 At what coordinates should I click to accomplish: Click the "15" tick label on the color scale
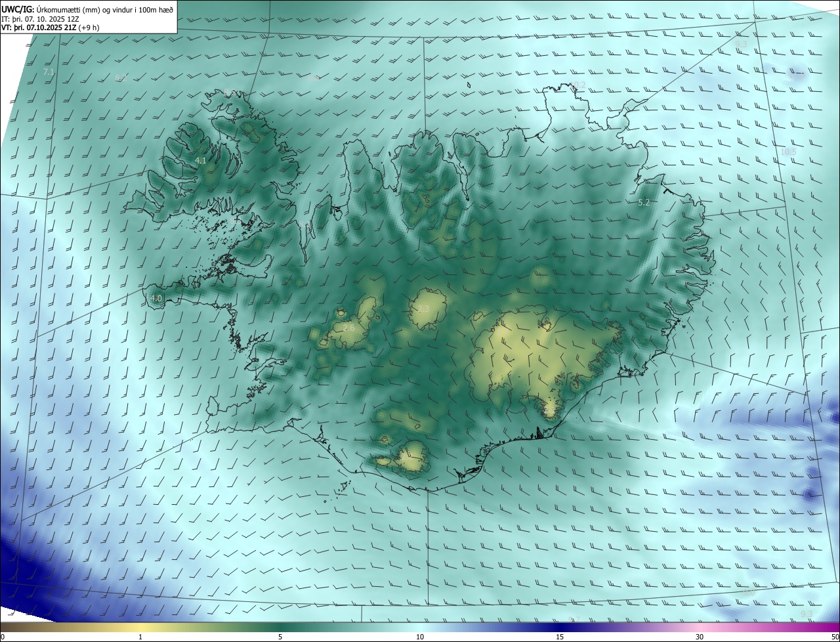coord(560,637)
